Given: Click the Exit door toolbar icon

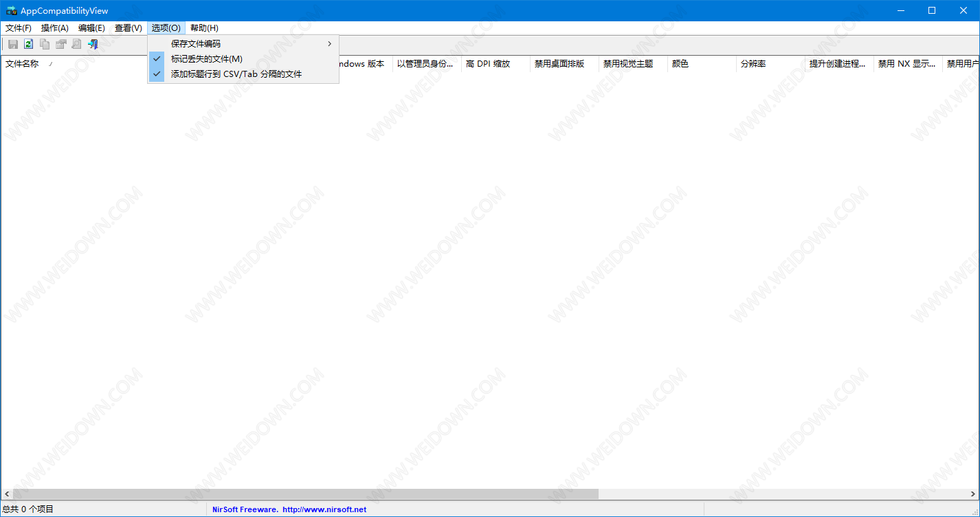Looking at the screenshot, I should 93,44.
